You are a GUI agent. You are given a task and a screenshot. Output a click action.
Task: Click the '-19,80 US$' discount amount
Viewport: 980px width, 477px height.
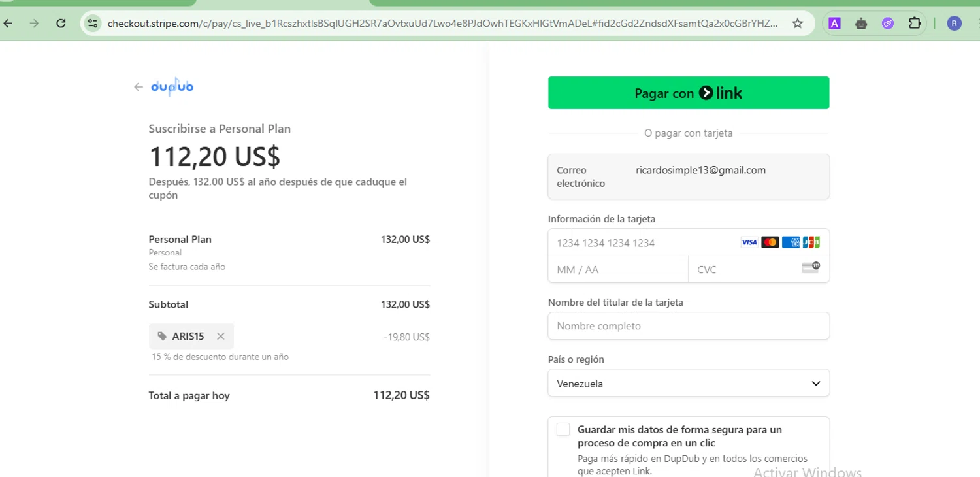[407, 337]
